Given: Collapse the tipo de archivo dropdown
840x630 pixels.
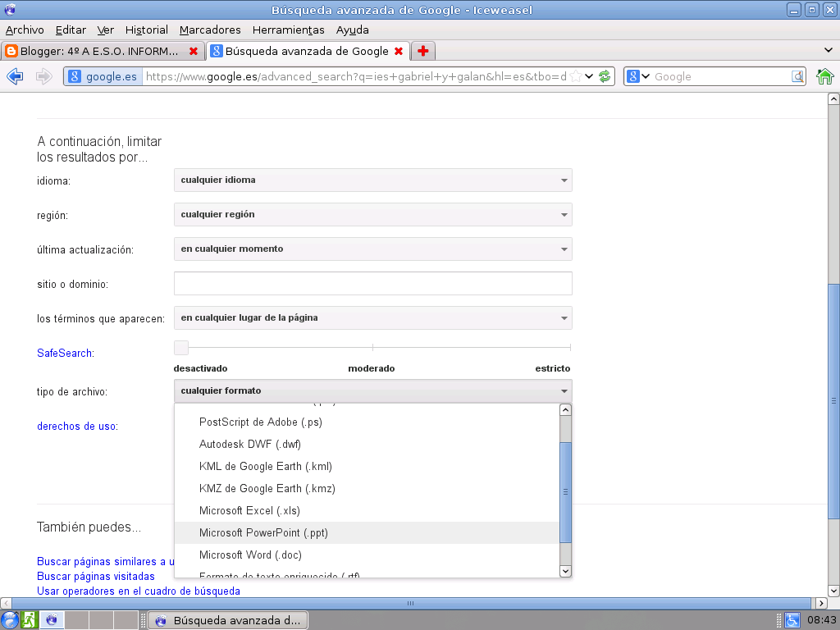Looking at the screenshot, I should (x=373, y=391).
